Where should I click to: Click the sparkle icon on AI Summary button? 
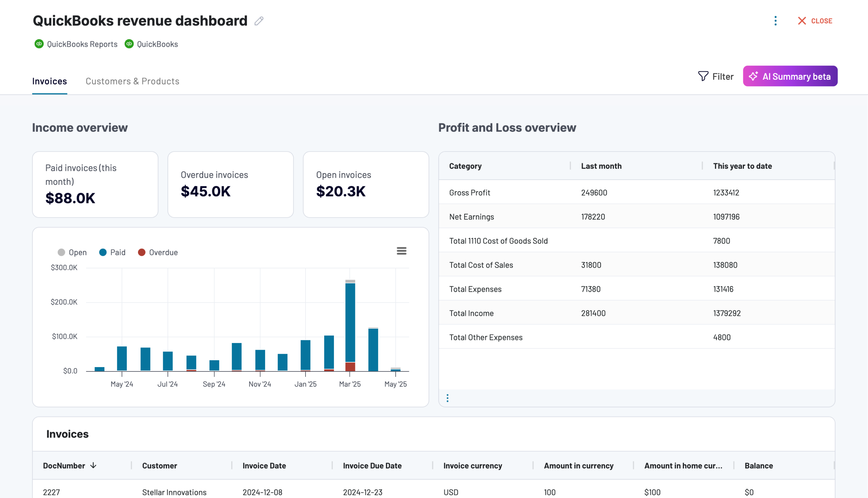coord(753,76)
